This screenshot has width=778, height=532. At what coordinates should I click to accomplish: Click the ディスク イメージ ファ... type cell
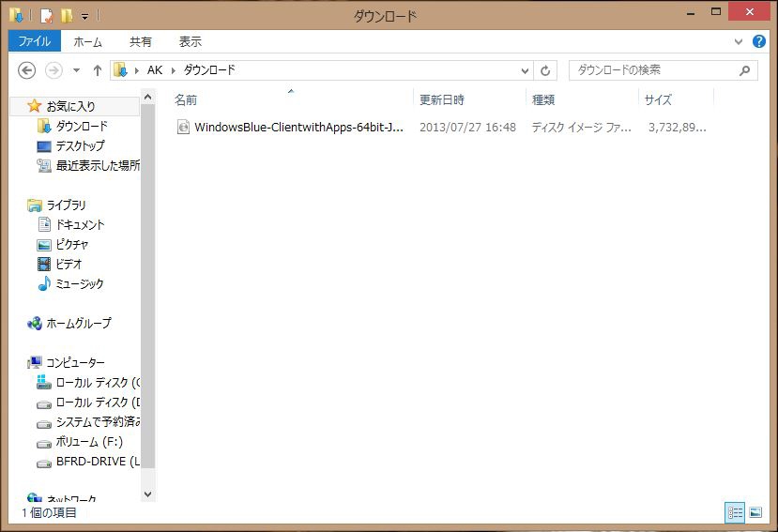pos(582,128)
